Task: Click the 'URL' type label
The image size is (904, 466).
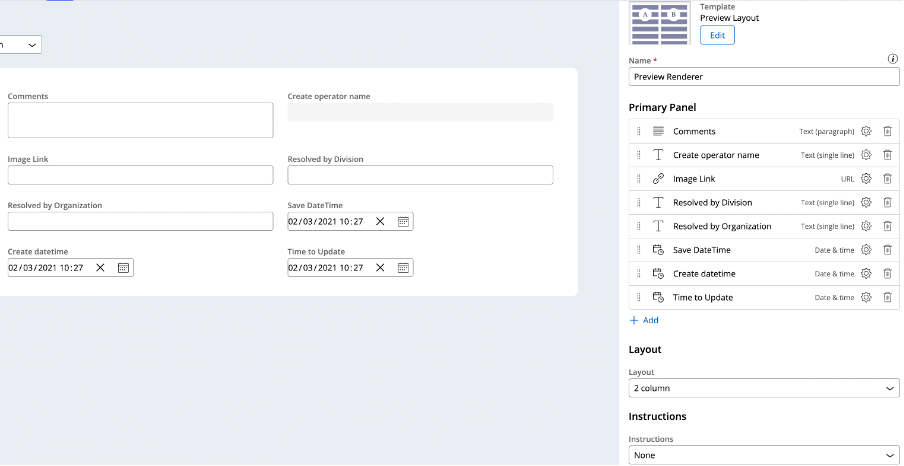Action: coord(847,179)
